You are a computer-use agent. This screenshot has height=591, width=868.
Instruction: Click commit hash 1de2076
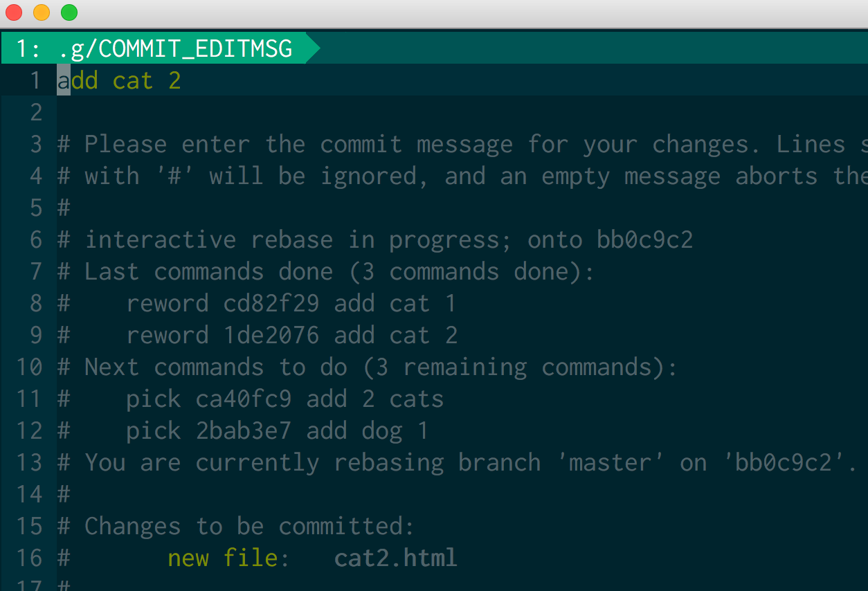[271, 336]
